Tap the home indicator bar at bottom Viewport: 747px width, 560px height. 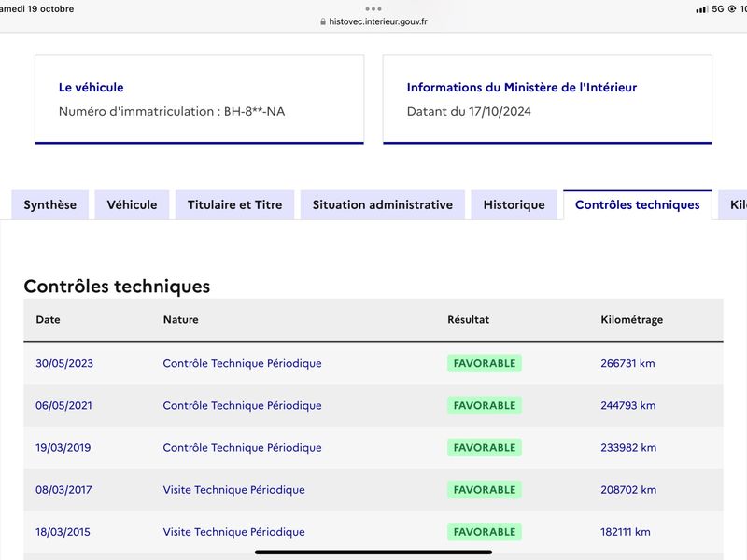tap(373, 553)
